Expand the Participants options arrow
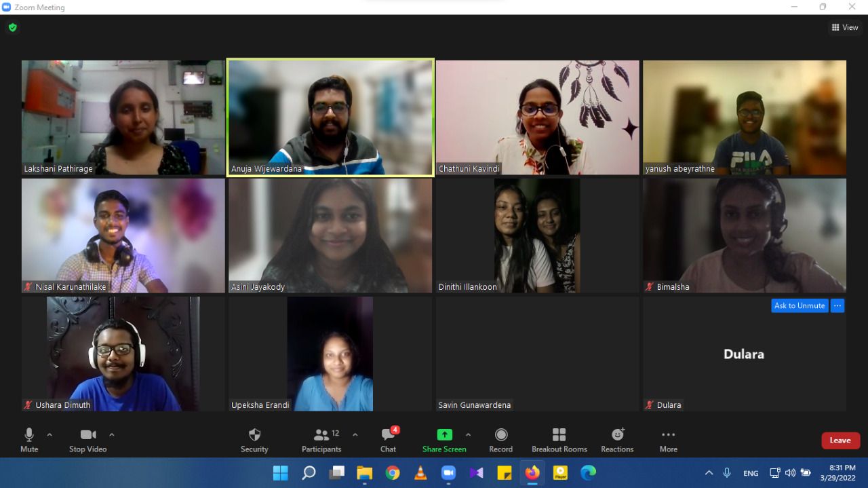Screen dimensions: 868x488 355,434
